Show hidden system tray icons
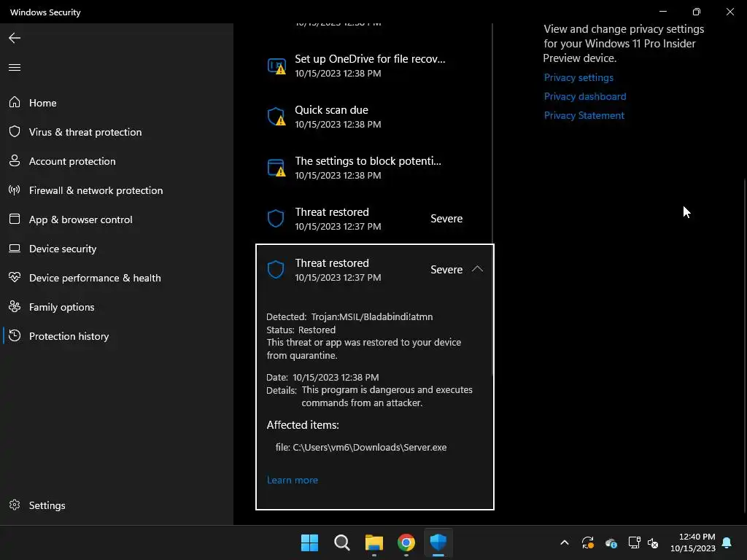Image resolution: width=747 pixels, height=560 pixels. [x=565, y=542]
